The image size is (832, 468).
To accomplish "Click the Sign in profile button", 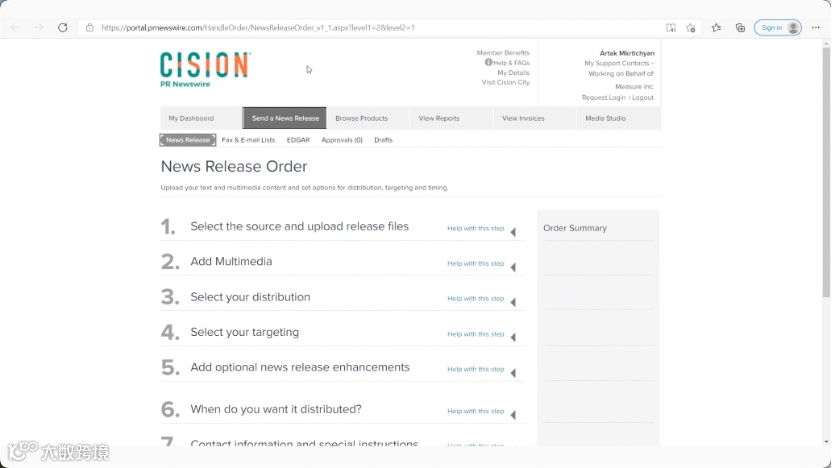I will (778, 28).
